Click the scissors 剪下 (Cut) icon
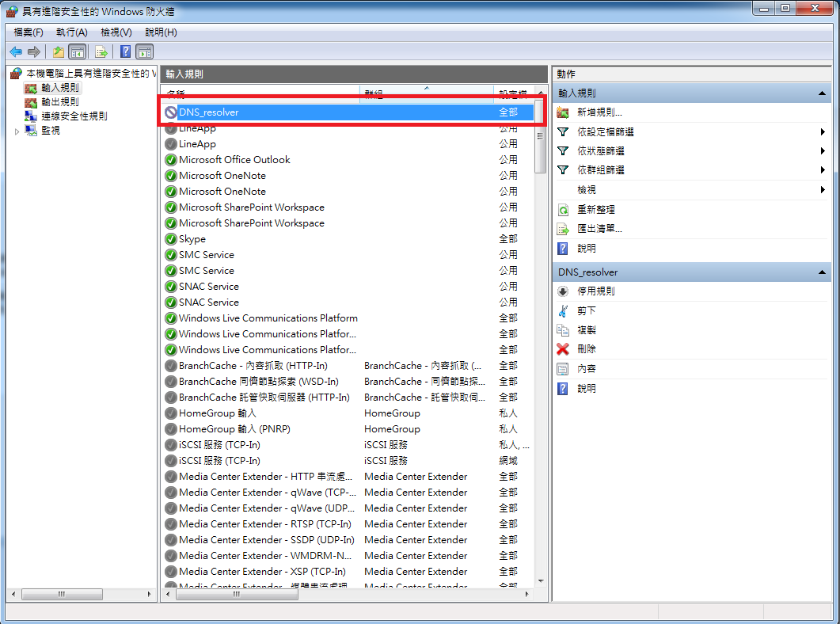 coord(563,311)
